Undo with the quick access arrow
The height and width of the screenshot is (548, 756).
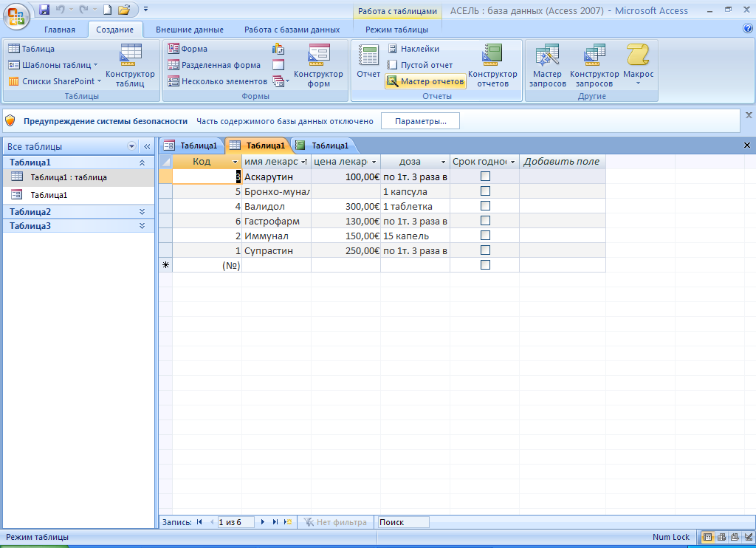click(61, 9)
